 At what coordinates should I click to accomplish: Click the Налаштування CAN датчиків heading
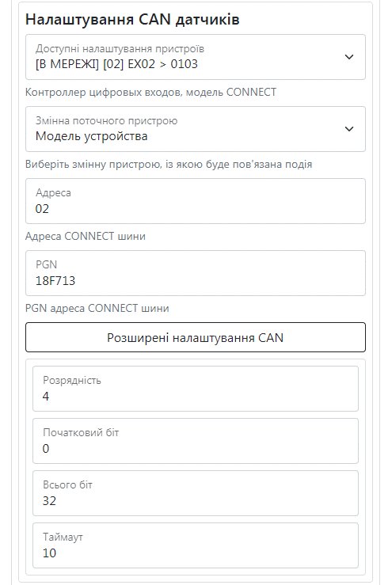point(132,20)
